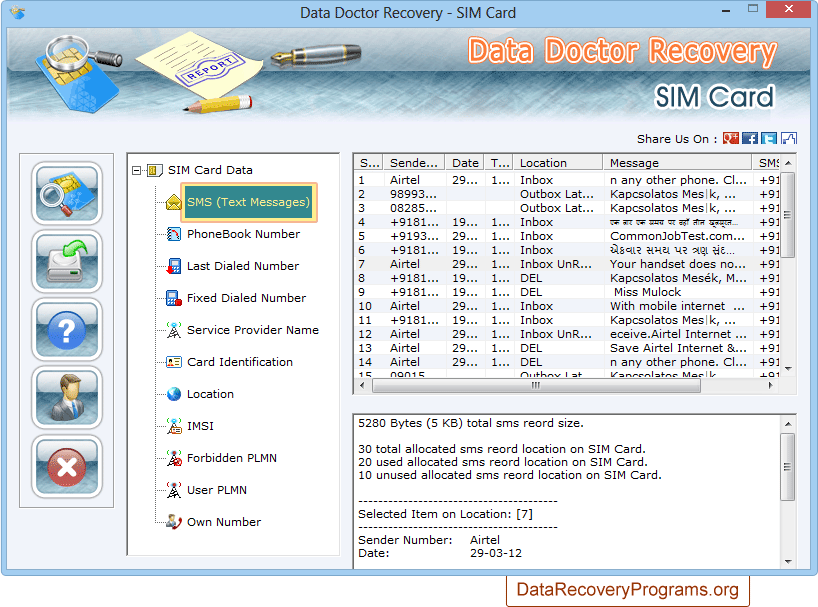The width and height of the screenshot is (818, 607).
Task: Sort by the Date column header
Action: (x=465, y=163)
